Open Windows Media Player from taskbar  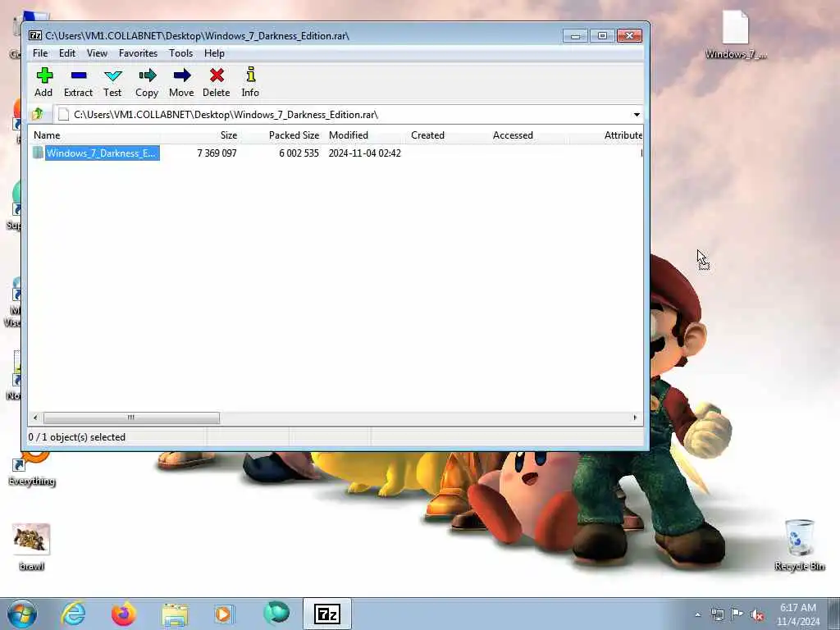point(224,614)
